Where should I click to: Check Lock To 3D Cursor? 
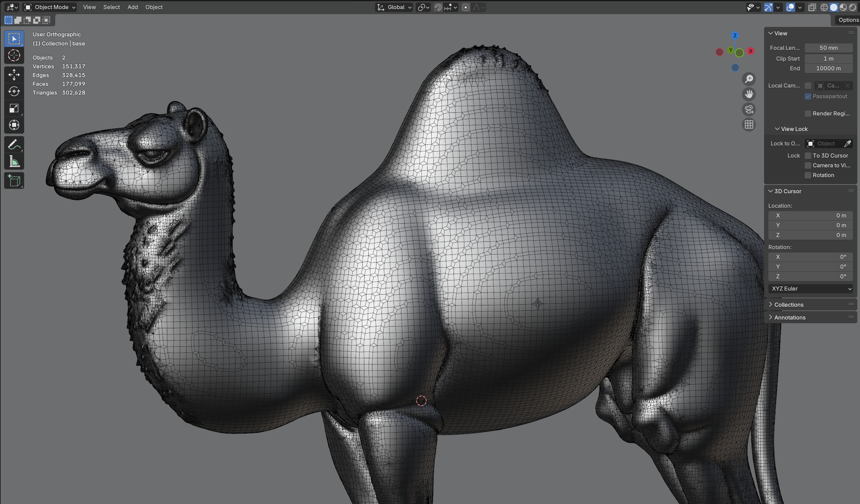pyautogui.click(x=807, y=156)
